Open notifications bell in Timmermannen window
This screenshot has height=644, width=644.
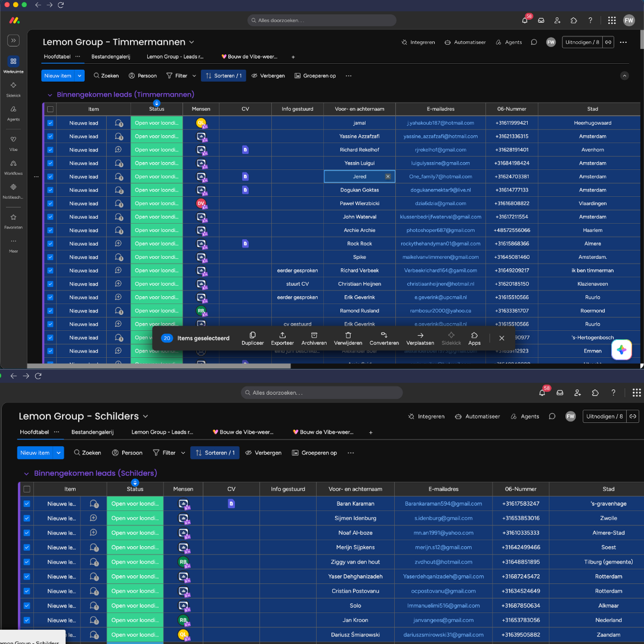[x=525, y=20]
